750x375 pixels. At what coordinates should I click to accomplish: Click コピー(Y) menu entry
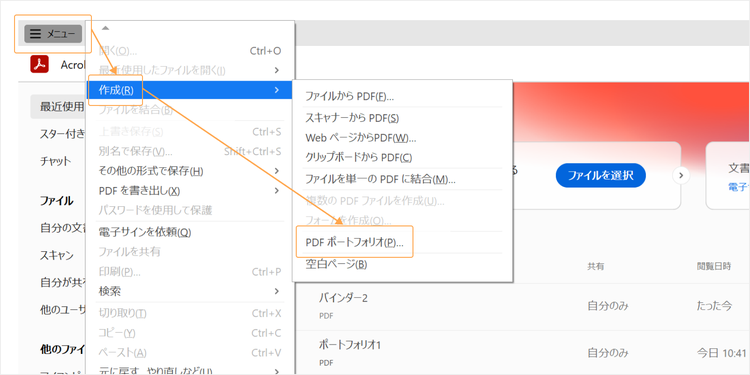[189, 333]
